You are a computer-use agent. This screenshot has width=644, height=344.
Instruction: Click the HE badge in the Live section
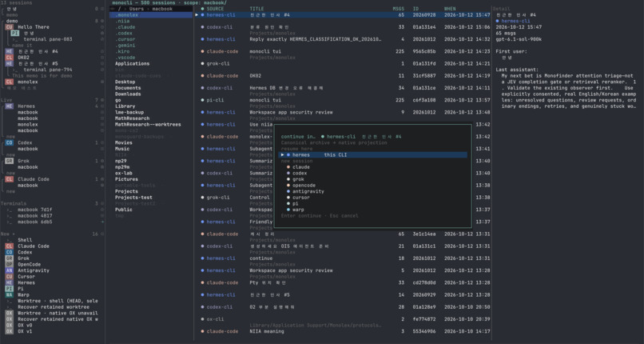point(9,106)
